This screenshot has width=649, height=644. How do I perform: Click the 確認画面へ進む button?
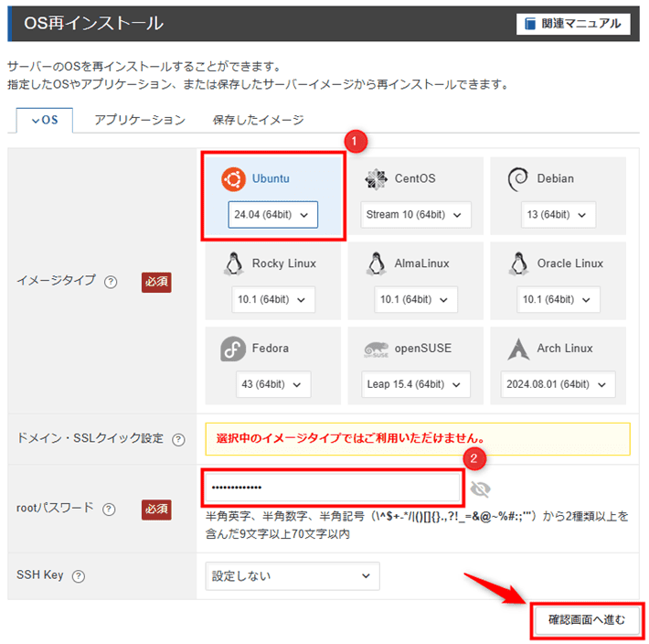click(587, 620)
